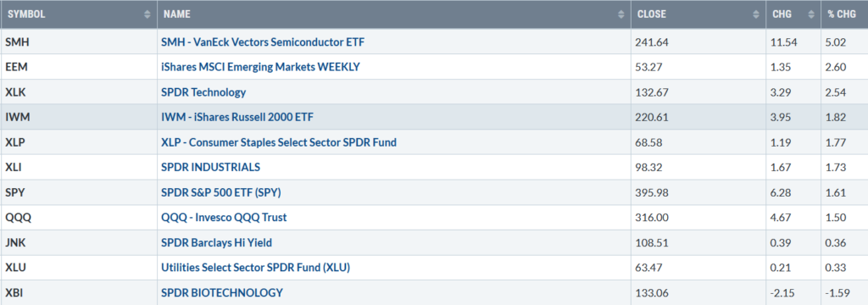Open the SPDR BIOTECHNOLOGY link
Image resolution: width=868 pixels, height=305 pixels.
point(222,293)
